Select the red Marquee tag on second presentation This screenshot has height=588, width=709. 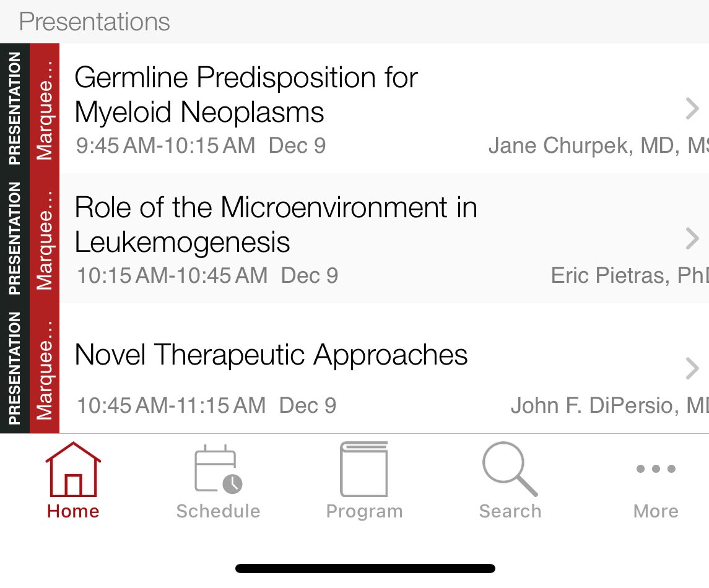[x=45, y=239]
